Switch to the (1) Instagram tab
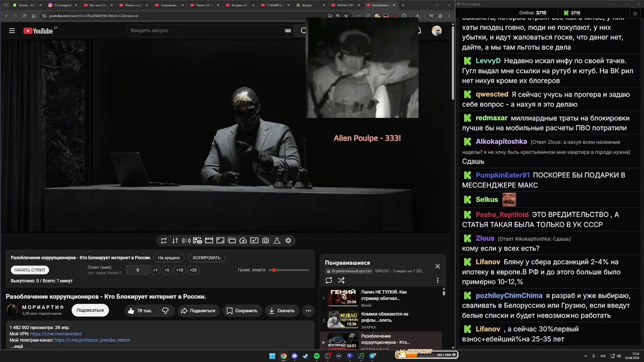 click(62, 5)
